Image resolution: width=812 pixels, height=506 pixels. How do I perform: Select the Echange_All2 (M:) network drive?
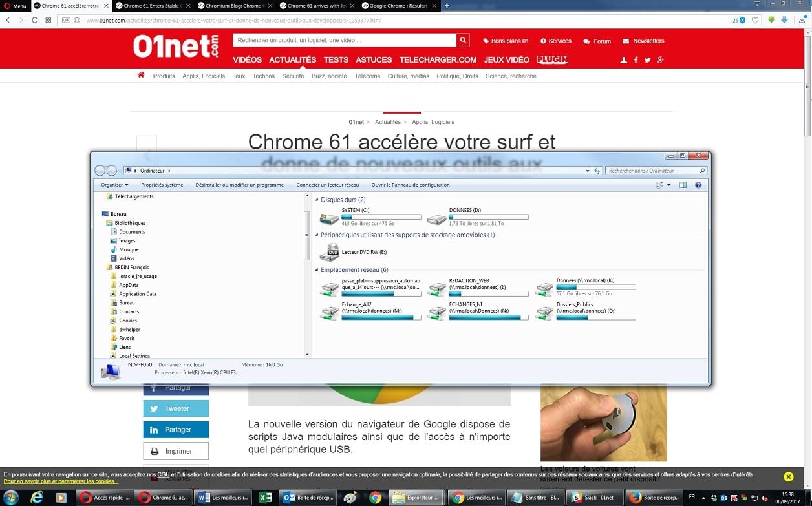point(370,310)
